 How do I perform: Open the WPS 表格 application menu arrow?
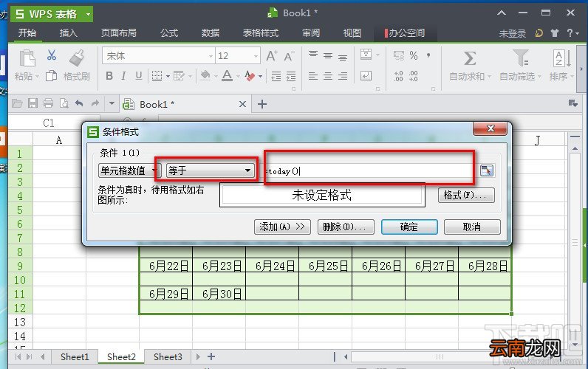click(88, 14)
